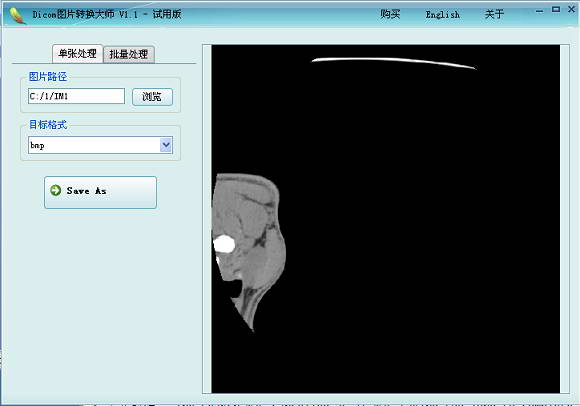Click the feather app logo icon
The height and width of the screenshot is (406, 580).
click(17, 15)
